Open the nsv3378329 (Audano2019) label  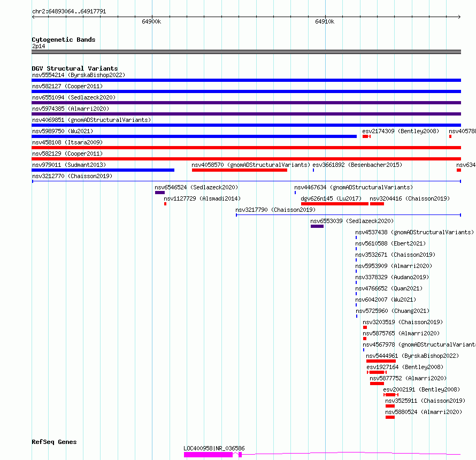coord(392,277)
